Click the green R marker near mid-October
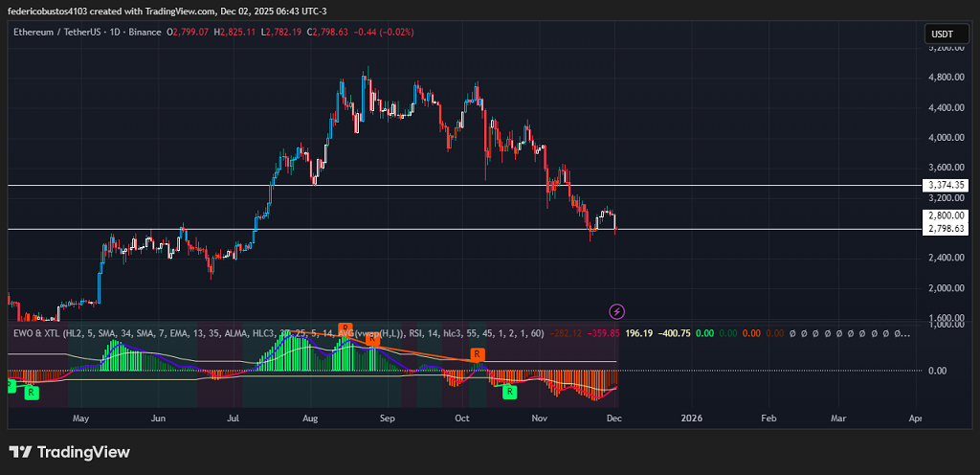The image size is (980, 475). coord(510,392)
